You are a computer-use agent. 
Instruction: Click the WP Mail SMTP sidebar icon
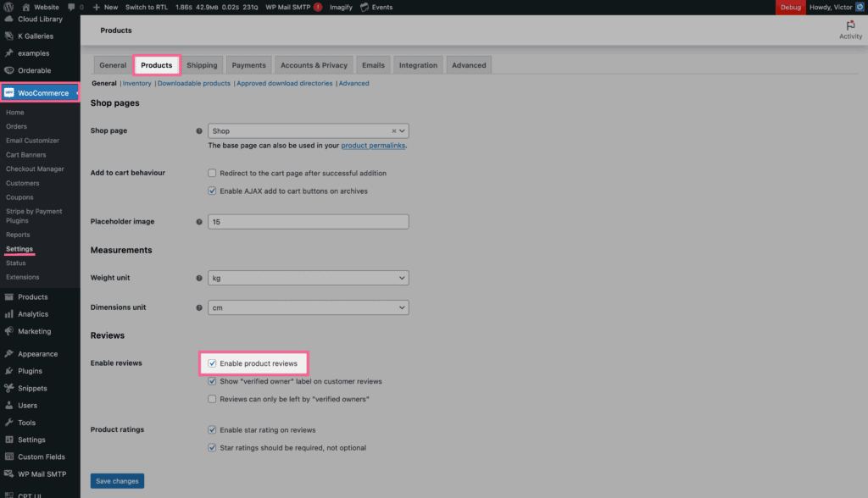(x=8, y=473)
